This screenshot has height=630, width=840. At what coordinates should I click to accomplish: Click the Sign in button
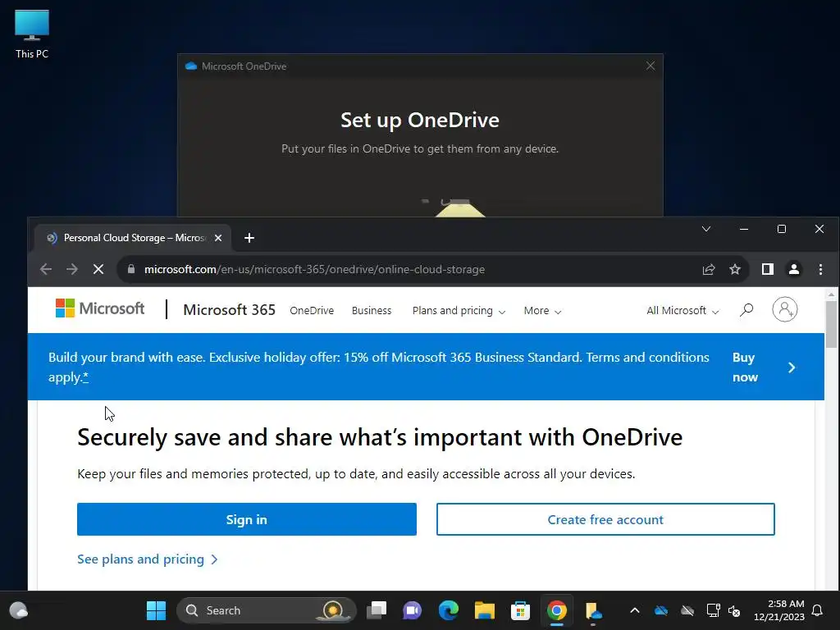click(246, 519)
